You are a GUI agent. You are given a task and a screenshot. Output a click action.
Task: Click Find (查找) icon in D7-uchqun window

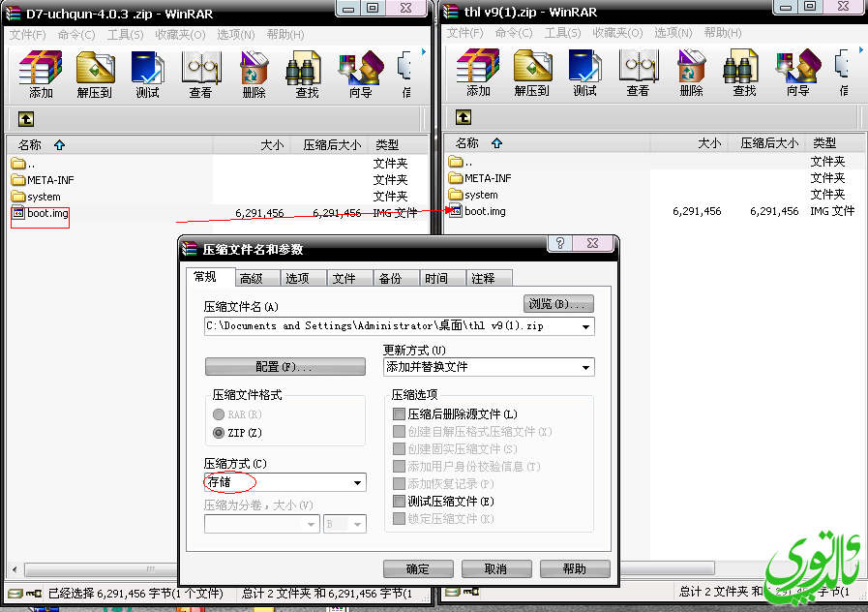point(307,75)
